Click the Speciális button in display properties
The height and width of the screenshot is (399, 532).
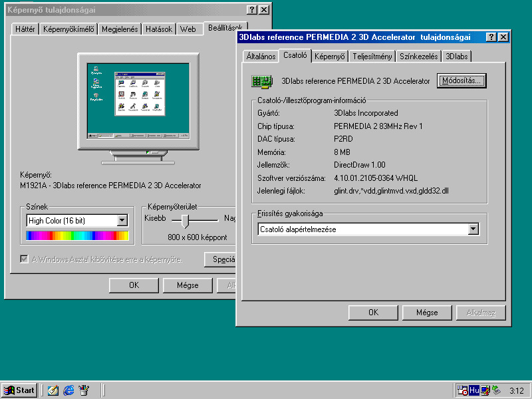220,259
